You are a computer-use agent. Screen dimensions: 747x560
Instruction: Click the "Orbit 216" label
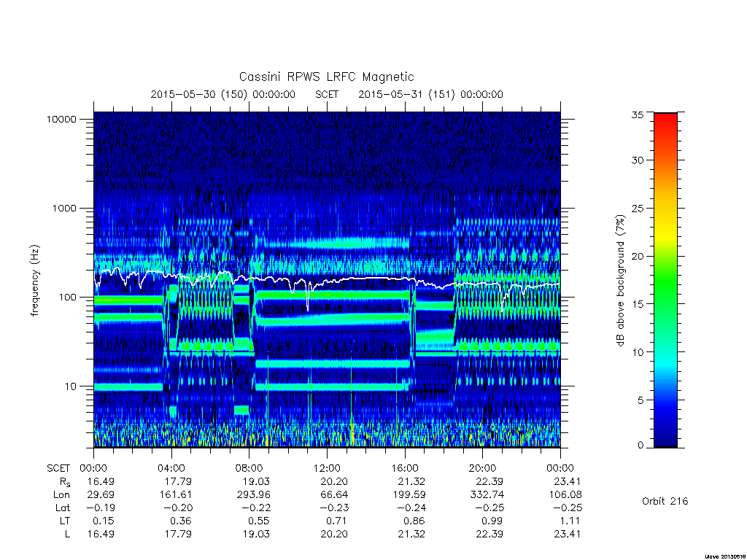(665, 501)
